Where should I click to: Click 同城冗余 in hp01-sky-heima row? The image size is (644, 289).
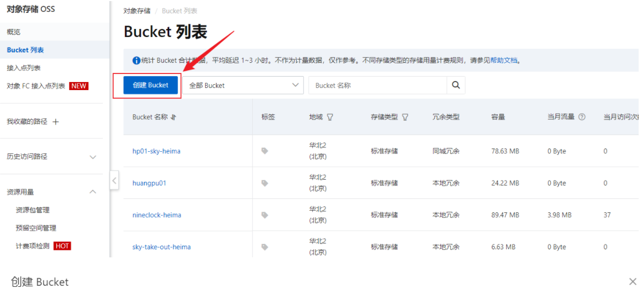[446, 151]
